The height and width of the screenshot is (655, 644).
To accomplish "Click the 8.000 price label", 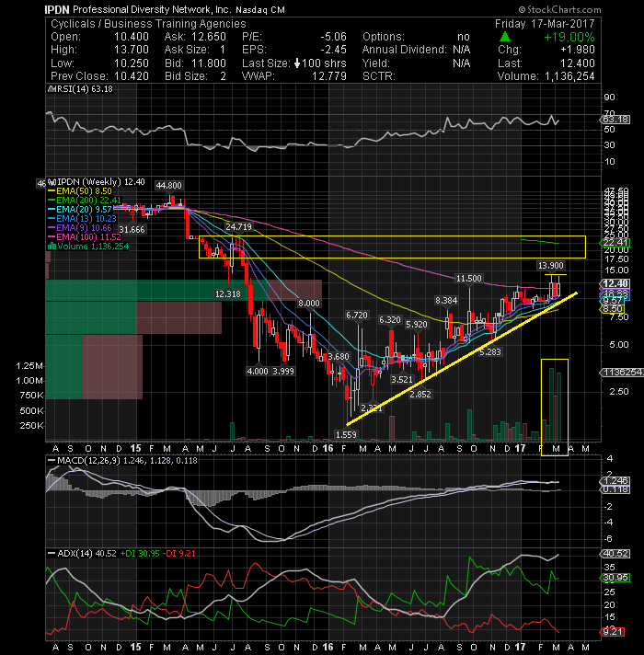I will [x=308, y=304].
